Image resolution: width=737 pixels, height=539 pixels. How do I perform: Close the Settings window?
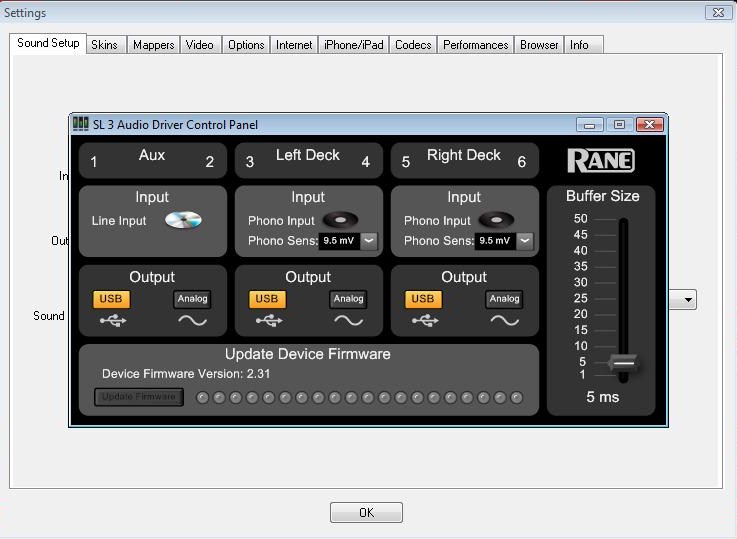coord(718,13)
